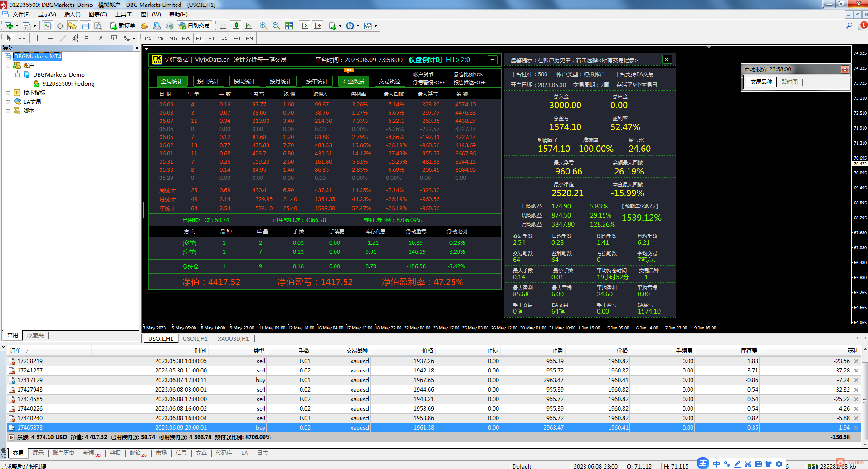Select the Fibonacci retracement tool
This screenshot has width=868, height=469.
tap(88, 38)
